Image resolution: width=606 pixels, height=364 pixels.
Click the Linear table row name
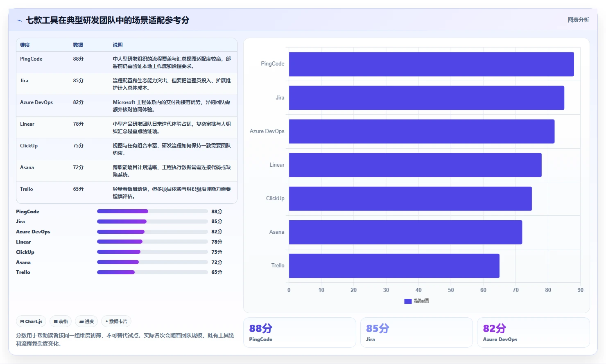tap(27, 124)
